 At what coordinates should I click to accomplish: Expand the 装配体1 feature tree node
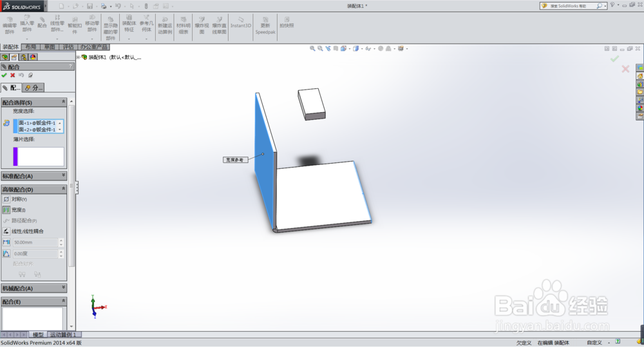point(78,57)
